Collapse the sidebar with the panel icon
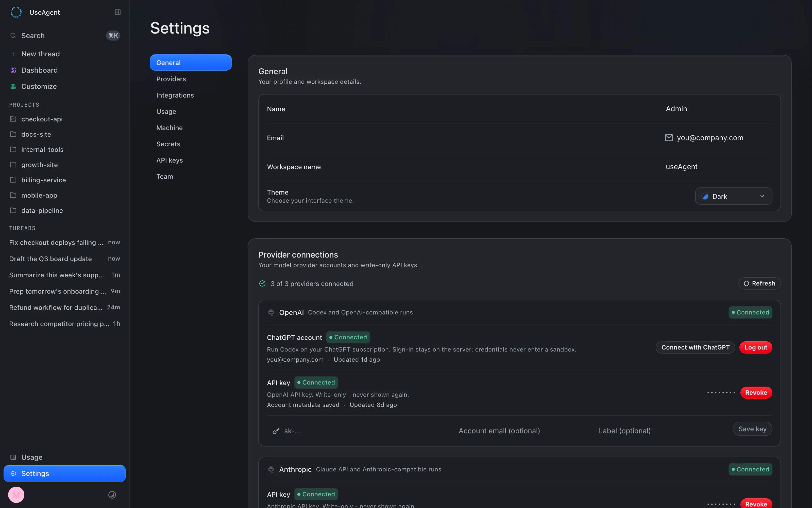The image size is (812, 508). (118, 12)
